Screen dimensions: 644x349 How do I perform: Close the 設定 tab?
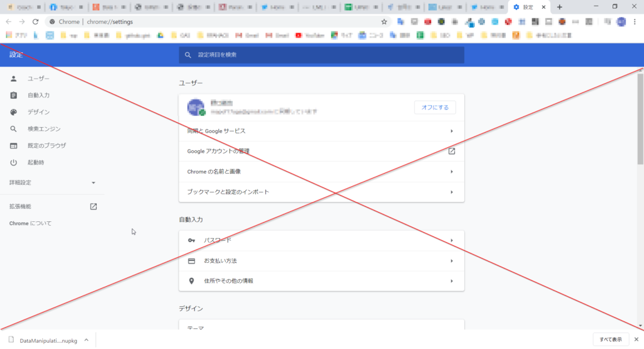click(543, 7)
